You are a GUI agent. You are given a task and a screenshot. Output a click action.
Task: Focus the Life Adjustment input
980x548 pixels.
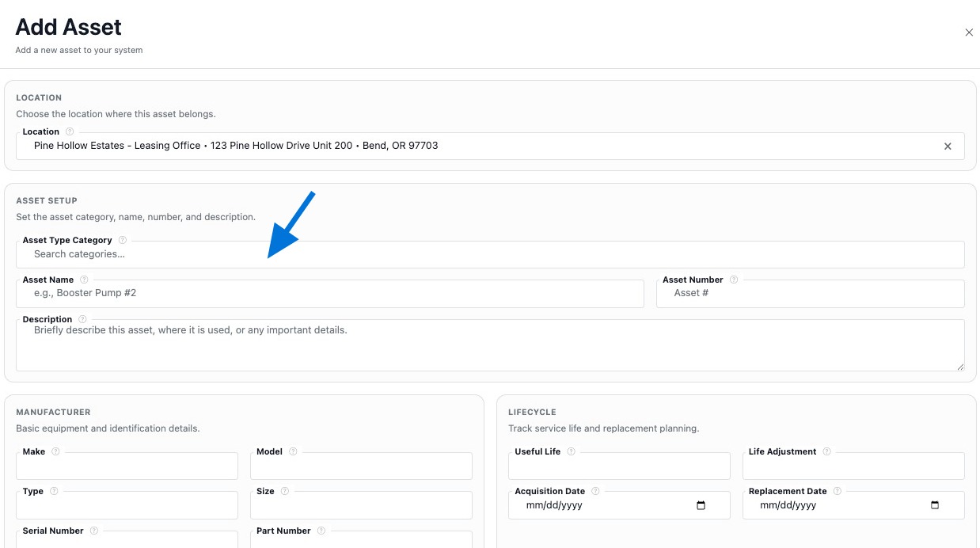(853, 466)
